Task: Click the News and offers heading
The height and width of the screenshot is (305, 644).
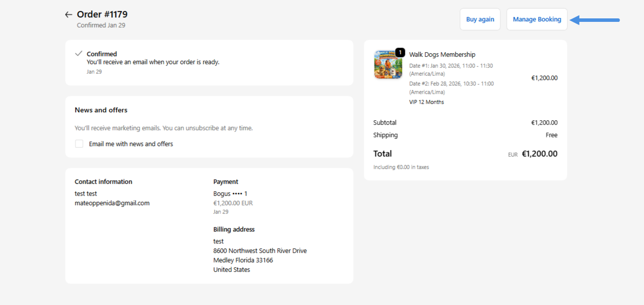Action: (101, 110)
